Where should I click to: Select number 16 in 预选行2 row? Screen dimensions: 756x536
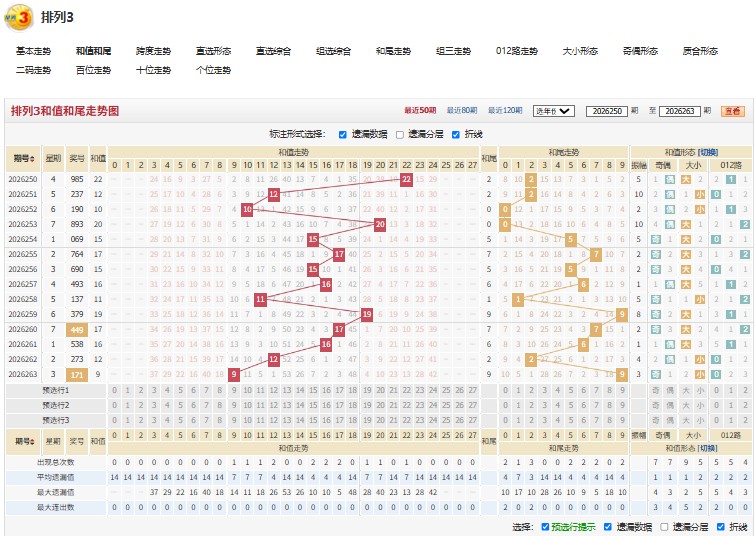pos(326,405)
